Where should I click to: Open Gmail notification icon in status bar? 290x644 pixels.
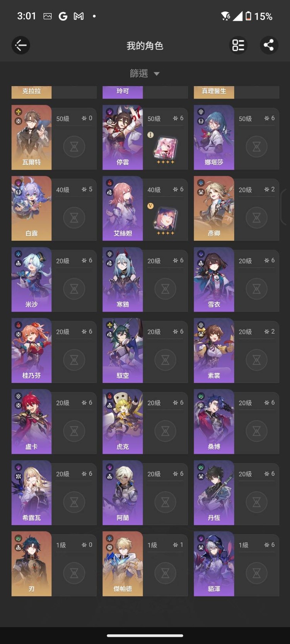pos(78,16)
